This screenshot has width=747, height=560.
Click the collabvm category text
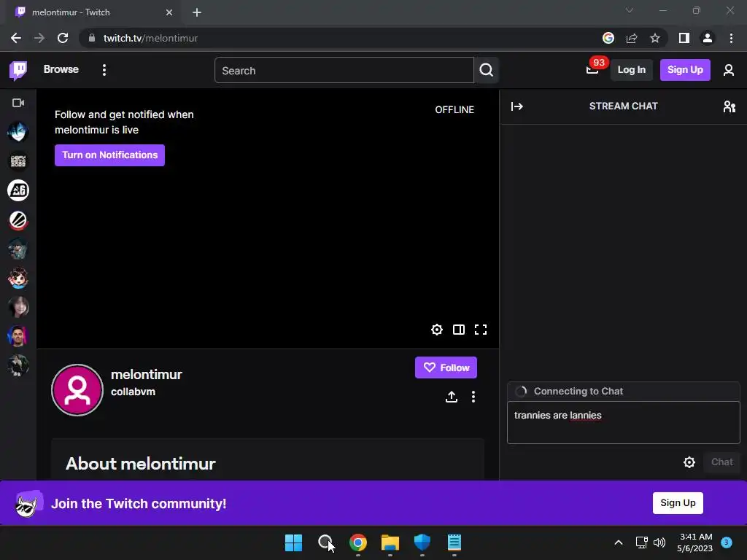coord(133,392)
